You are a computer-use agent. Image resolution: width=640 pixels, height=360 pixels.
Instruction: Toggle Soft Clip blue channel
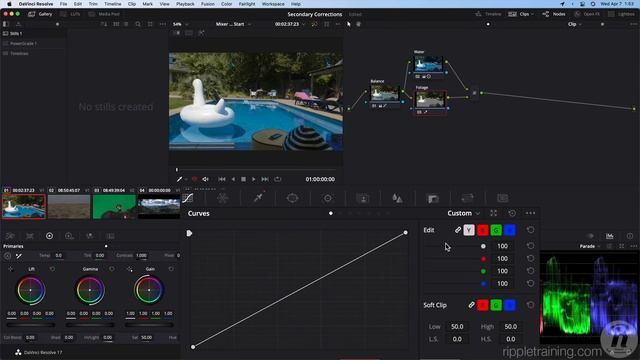(x=510, y=305)
